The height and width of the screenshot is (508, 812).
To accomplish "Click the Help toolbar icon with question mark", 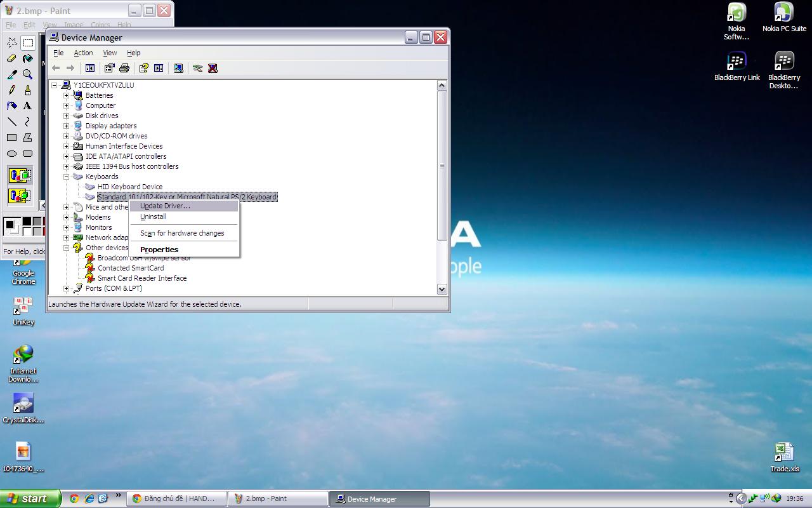I will click(143, 68).
